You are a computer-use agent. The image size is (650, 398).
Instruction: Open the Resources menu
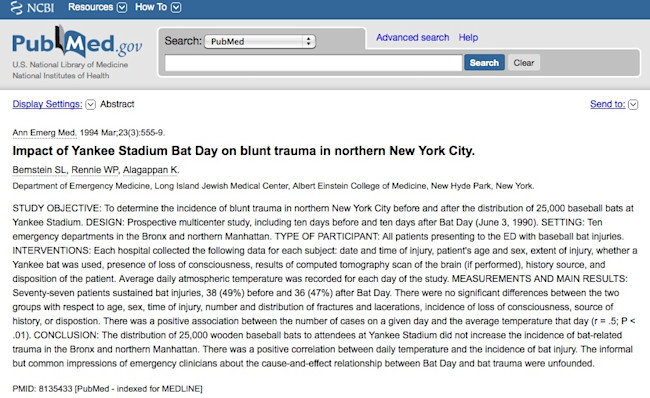click(x=90, y=7)
